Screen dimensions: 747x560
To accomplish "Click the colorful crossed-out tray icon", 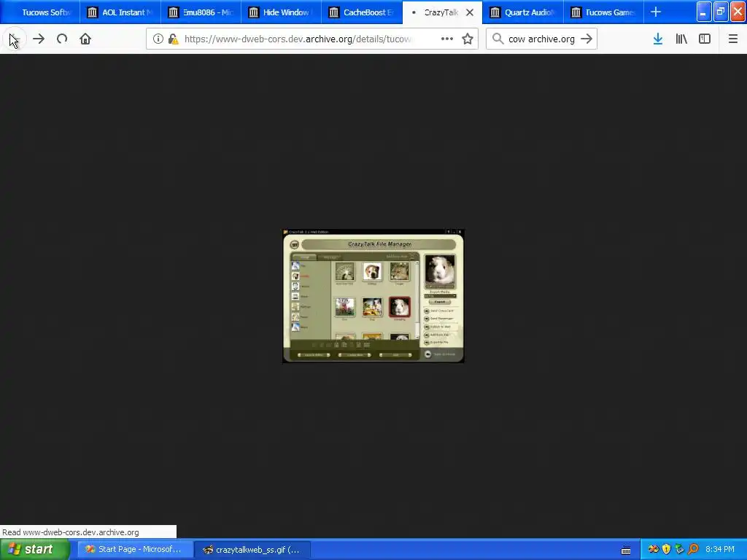I will pyautogui.click(x=653, y=549).
